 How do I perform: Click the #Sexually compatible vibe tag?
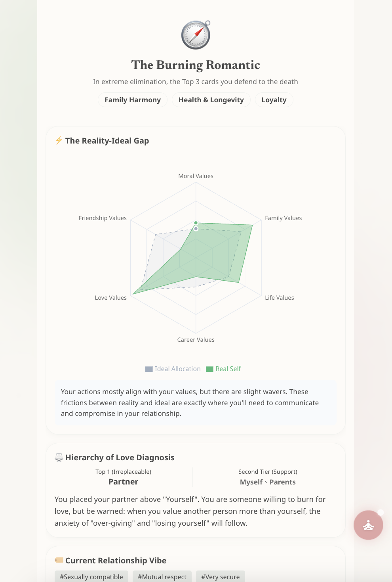[91, 577]
